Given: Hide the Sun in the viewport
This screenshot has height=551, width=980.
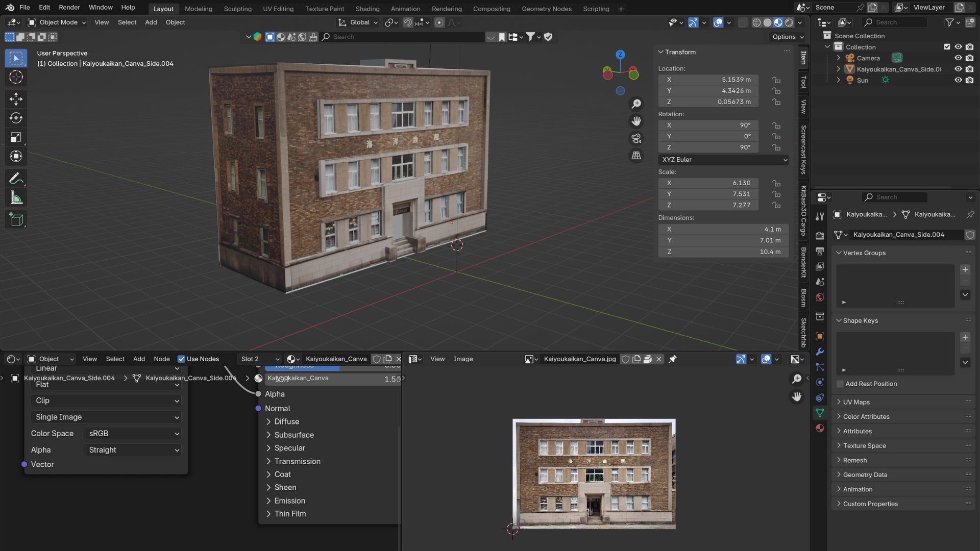Looking at the screenshot, I should point(958,80).
